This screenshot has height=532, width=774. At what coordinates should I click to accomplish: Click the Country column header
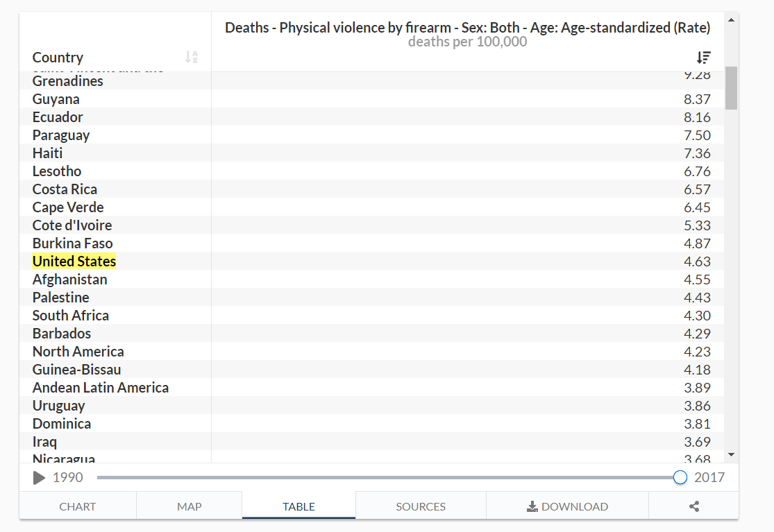click(58, 57)
